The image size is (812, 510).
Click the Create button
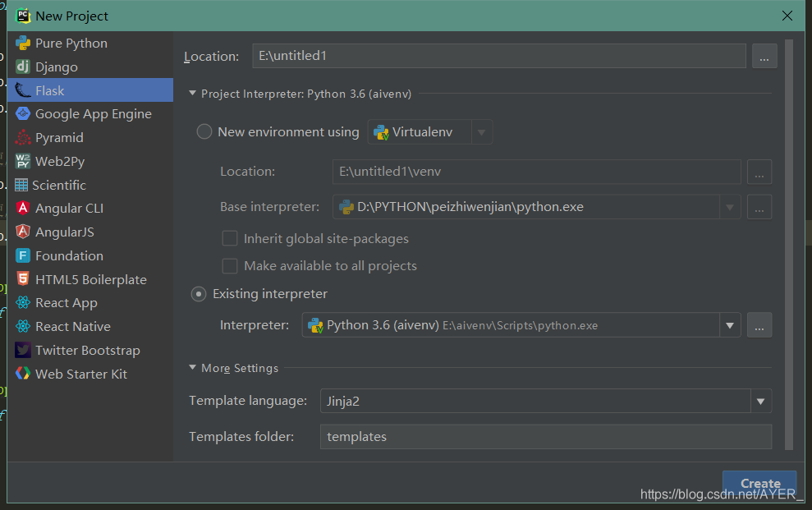(759, 484)
